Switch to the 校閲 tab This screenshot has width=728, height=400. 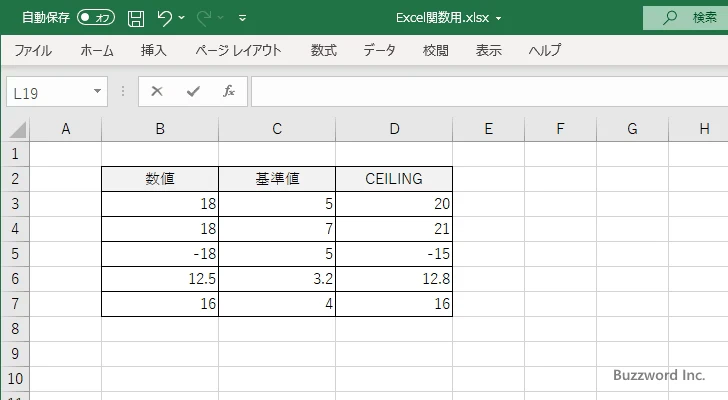pos(436,50)
